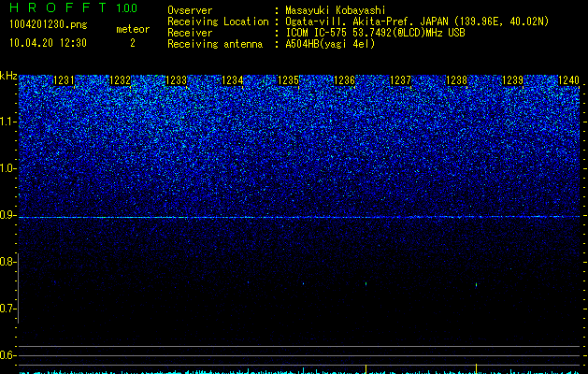The height and width of the screenshot is (374, 588).
Task: Click the meteor echo dot below 1238
Action: point(476,285)
